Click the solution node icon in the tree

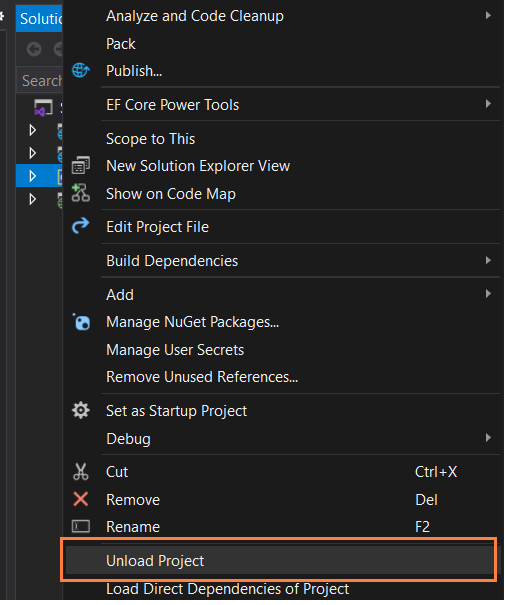43,107
